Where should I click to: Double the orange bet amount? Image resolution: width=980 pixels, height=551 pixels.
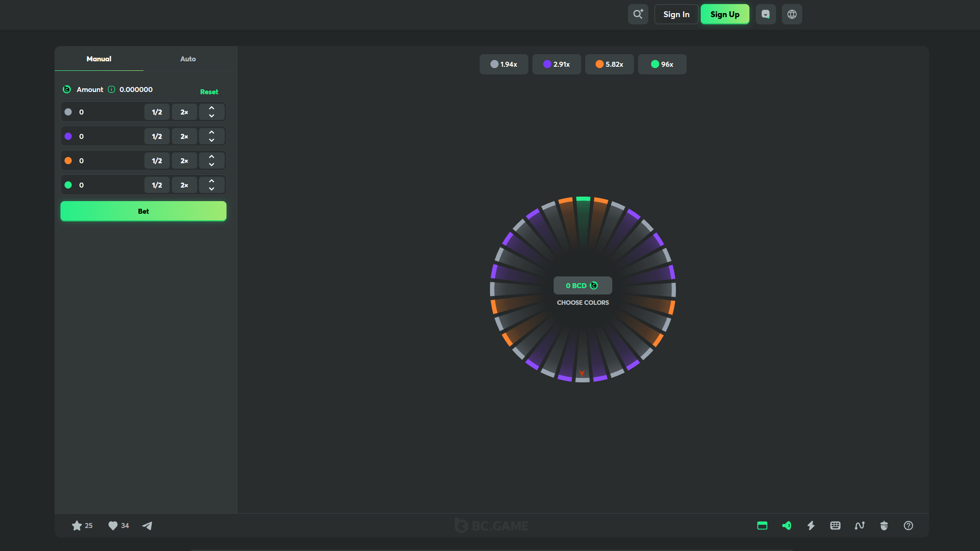pos(185,161)
